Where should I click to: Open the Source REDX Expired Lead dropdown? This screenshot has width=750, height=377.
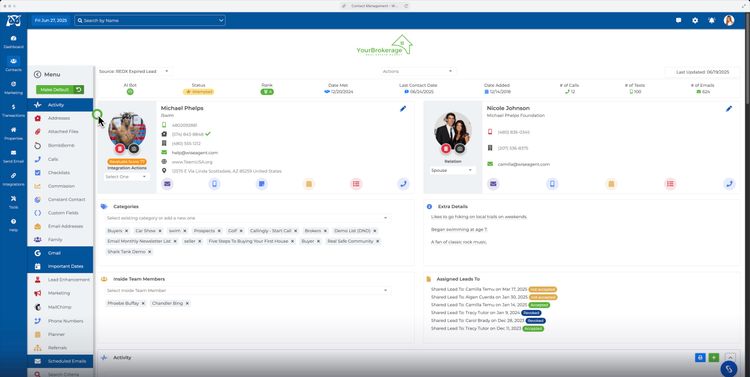pos(134,71)
